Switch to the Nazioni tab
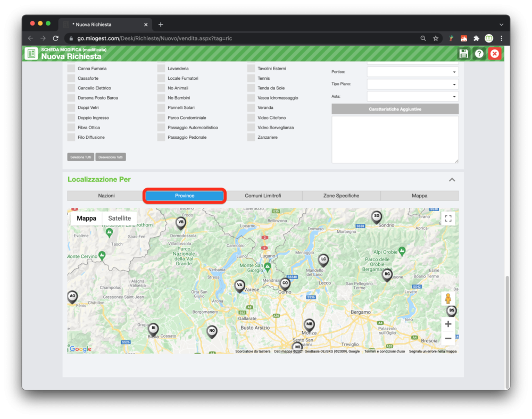This screenshot has height=419, width=532. pyautogui.click(x=106, y=196)
